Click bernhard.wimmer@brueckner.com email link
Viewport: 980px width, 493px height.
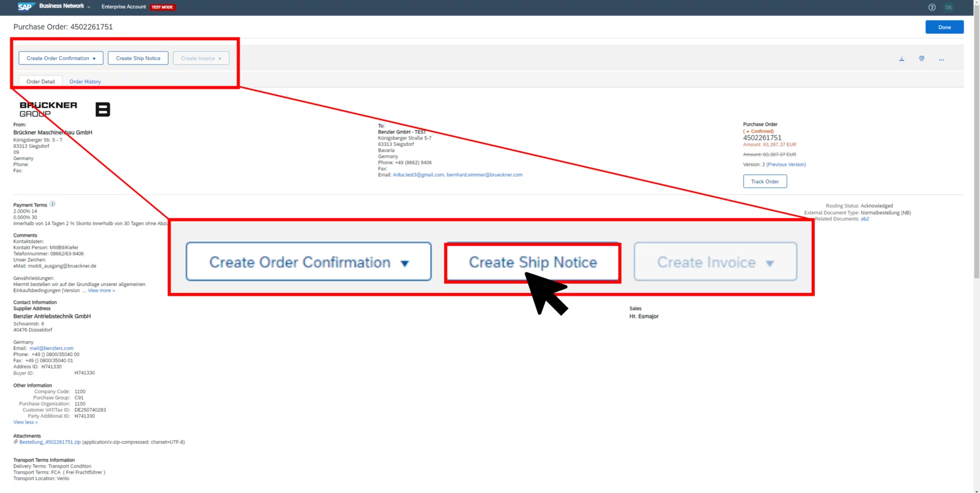[484, 175]
